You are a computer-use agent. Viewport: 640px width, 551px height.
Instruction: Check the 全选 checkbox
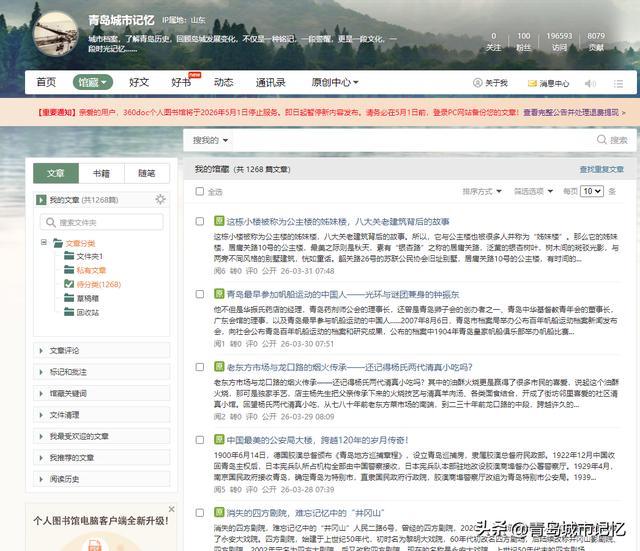coord(200,191)
